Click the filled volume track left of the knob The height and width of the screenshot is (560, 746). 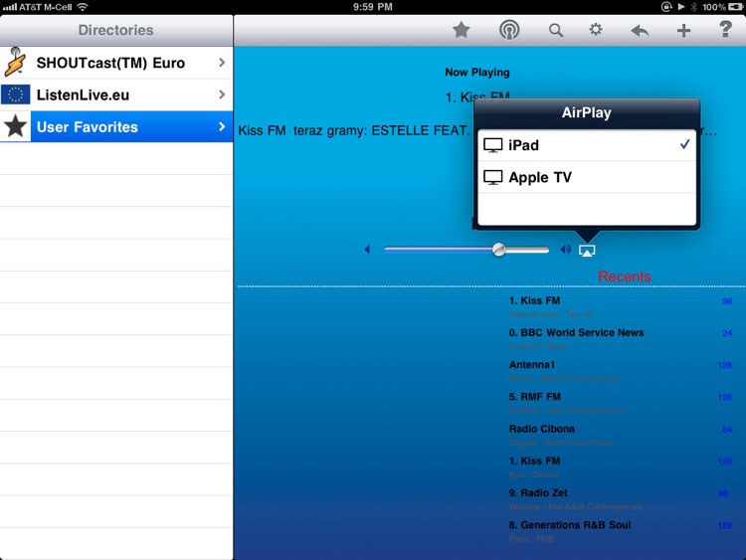(x=439, y=250)
